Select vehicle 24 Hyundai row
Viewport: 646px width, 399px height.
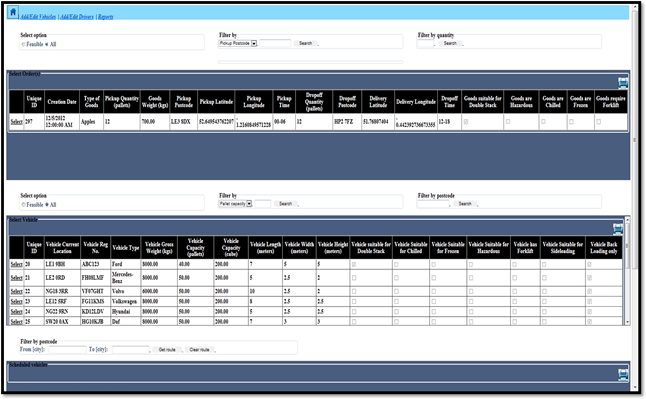tap(16, 312)
